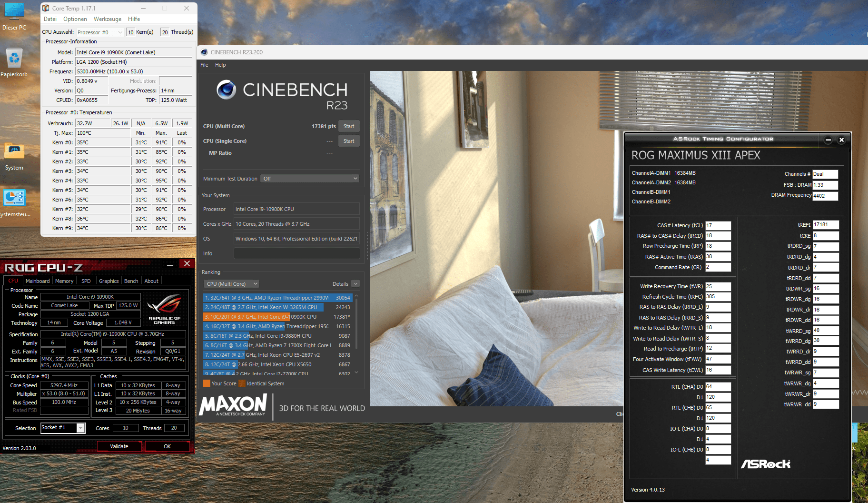
Task: Open the Socket #1 selection dropdown in CPU-Z
Action: pos(63,428)
